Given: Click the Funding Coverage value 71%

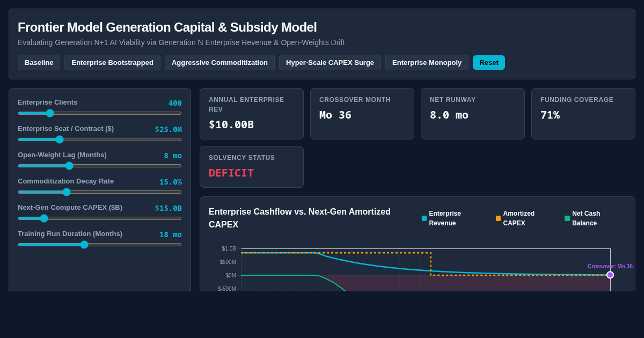Looking at the screenshot, I should pos(550,115).
